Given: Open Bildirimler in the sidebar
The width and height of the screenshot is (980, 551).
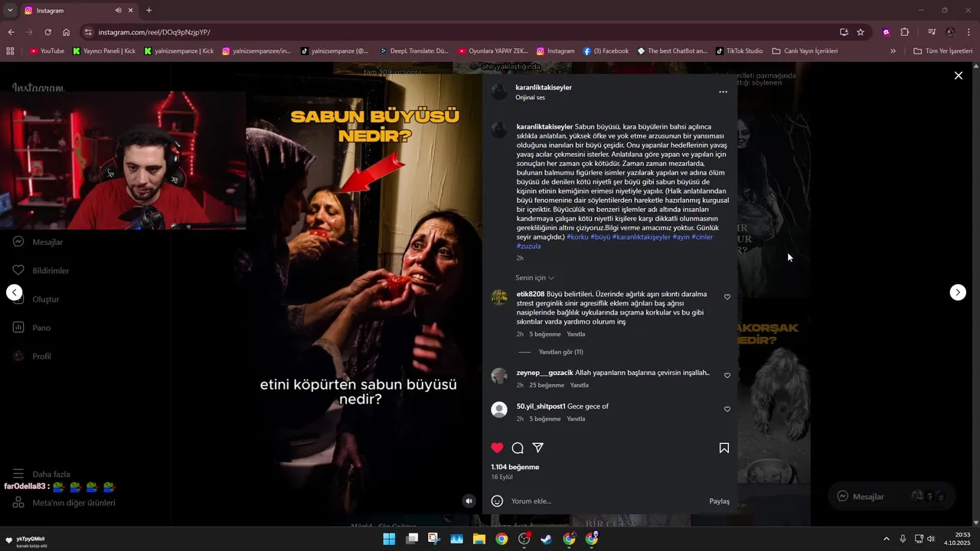Looking at the screenshot, I should click(x=41, y=271).
